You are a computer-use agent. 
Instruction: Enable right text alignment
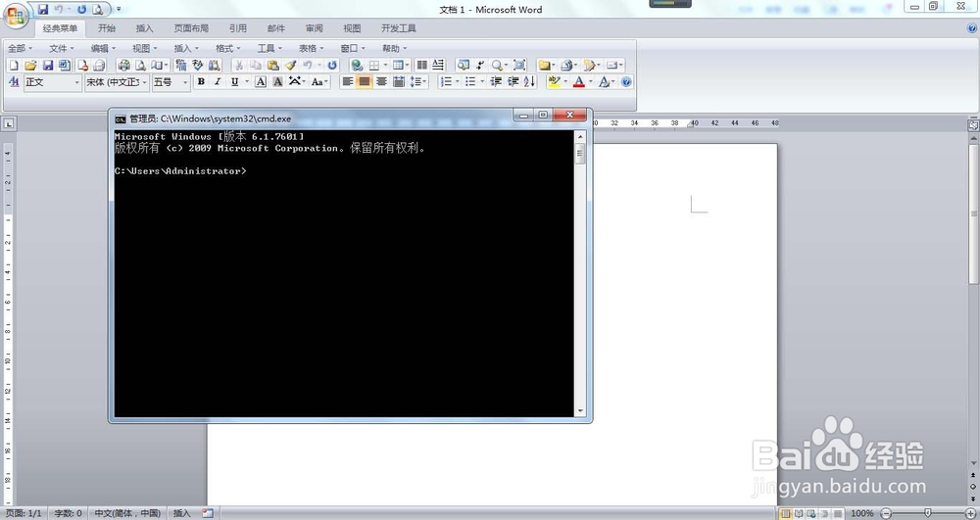381,82
